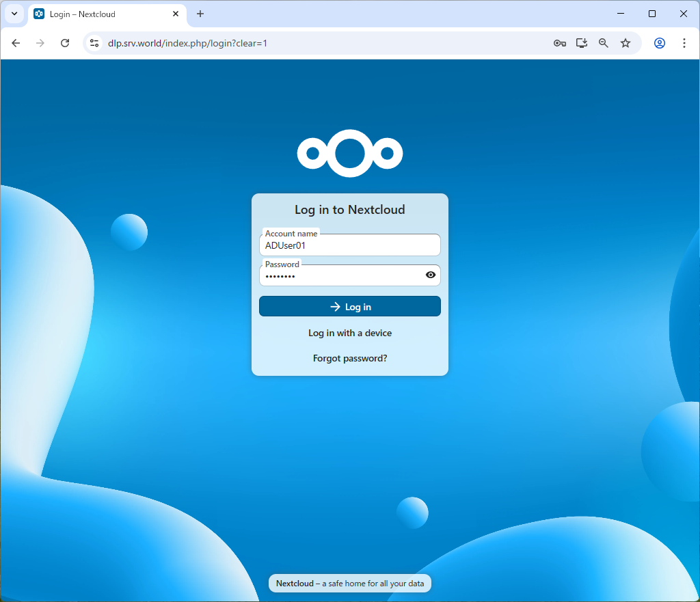View site information icon in address bar
Viewport: 700px width, 602px height.
[x=94, y=43]
